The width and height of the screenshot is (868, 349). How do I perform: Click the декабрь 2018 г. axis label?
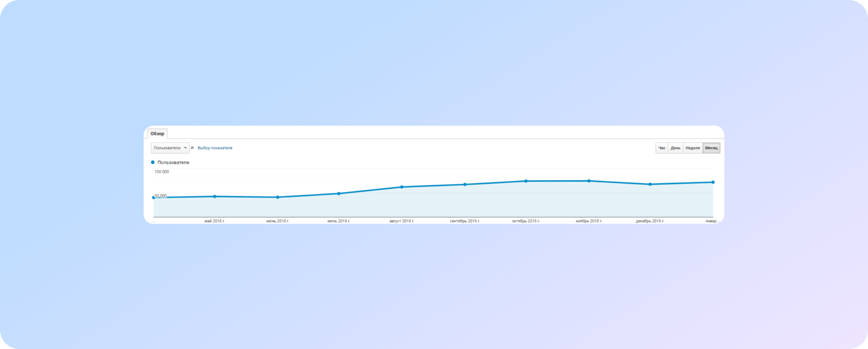tap(650, 221)
